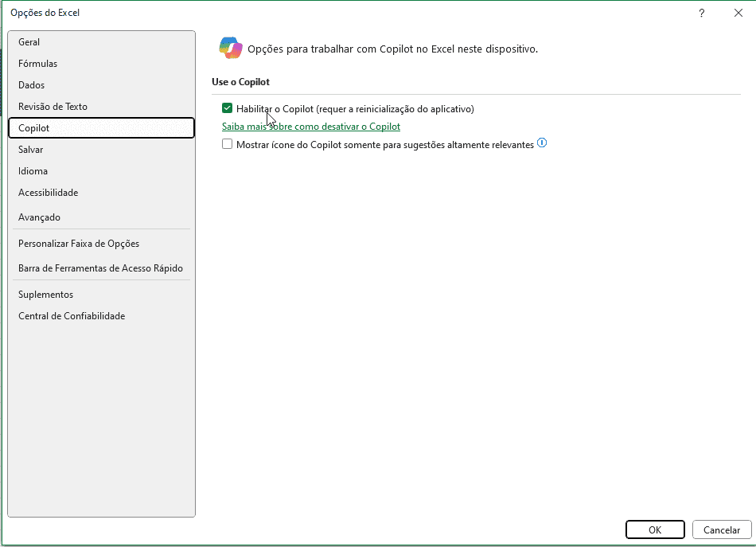The width and height of the screenshot is (756, 547).
Task: Confirm with the OK button
Action: (655, 529)
